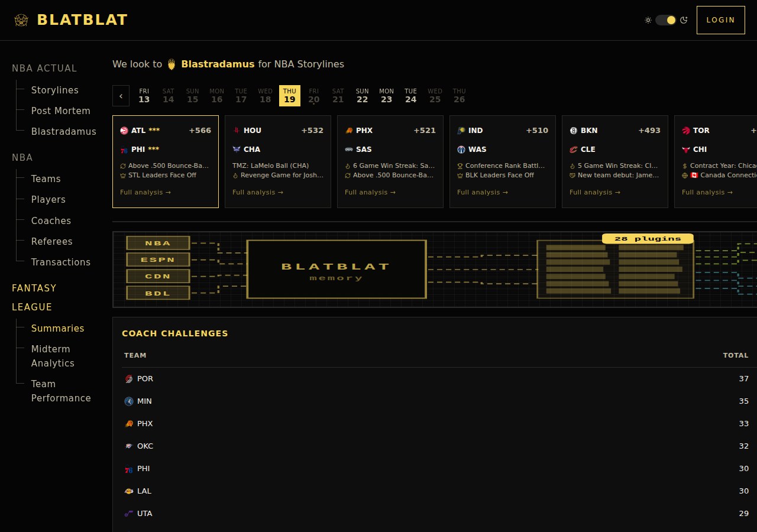Viewport: 757px width, 532px height.
Task: Click the 28 plugins badge
Action: 648,239
